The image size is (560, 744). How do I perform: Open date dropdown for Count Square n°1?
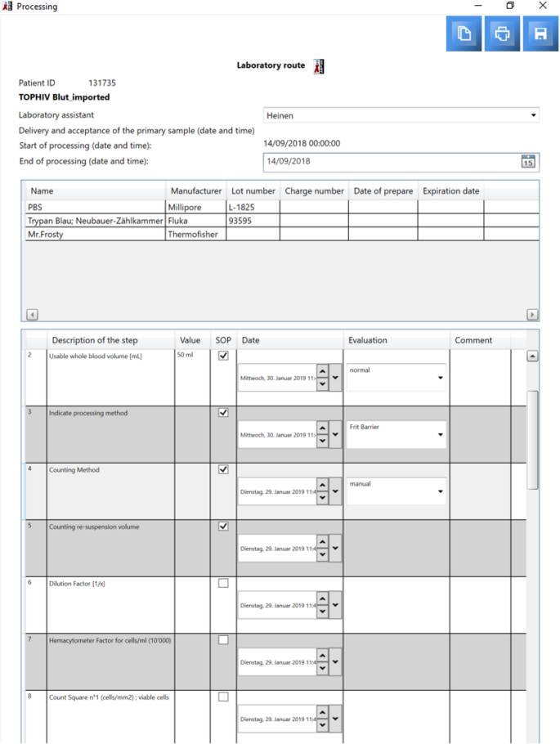(x=335, y=719)
